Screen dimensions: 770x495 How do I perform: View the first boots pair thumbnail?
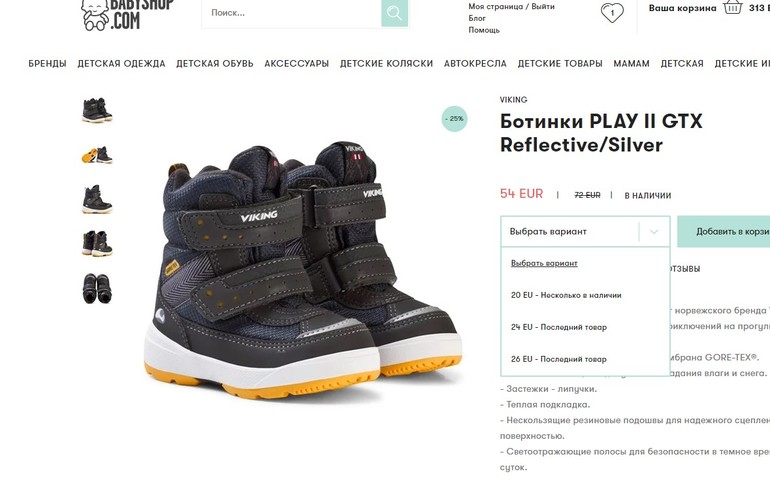[97, 110]
